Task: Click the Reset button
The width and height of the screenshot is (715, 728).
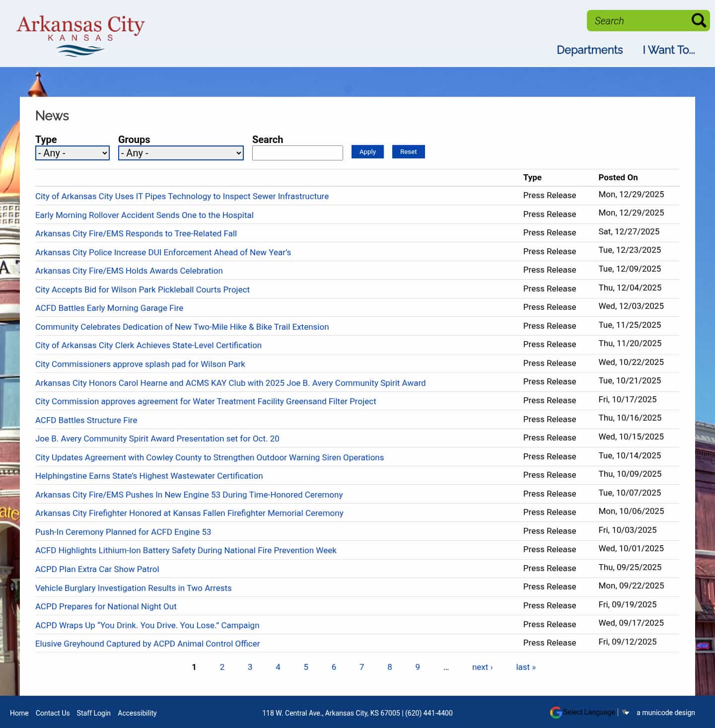Action: pos(408,151)
